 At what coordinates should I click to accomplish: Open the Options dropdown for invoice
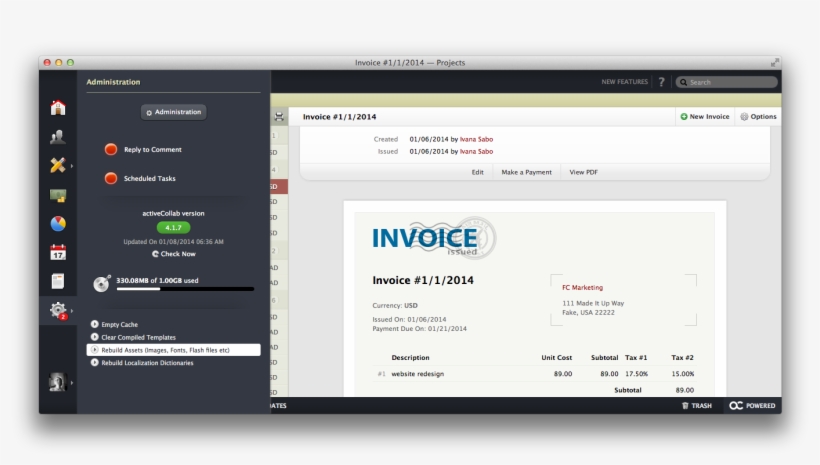(x=758, y=117)
